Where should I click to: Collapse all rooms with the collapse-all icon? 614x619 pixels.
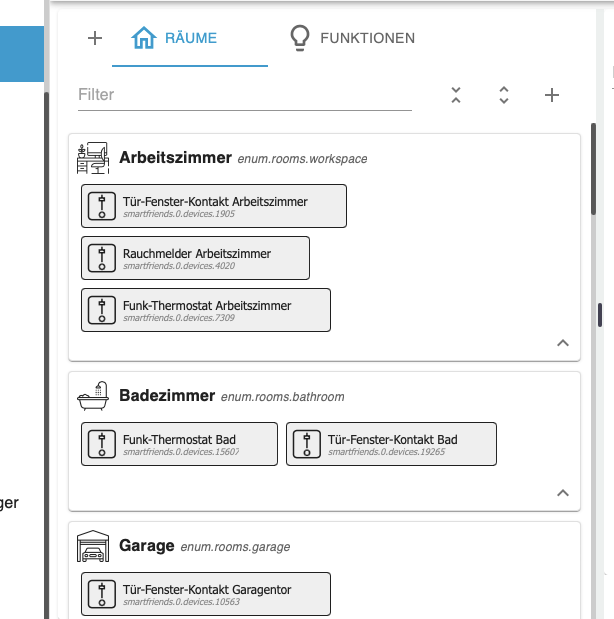click(456, 95)
